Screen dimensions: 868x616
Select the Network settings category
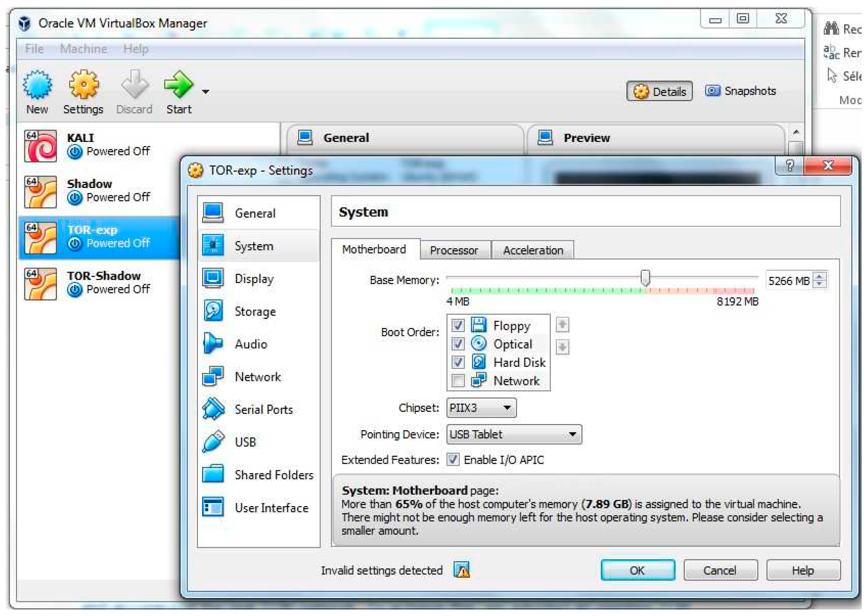point(257,377)
